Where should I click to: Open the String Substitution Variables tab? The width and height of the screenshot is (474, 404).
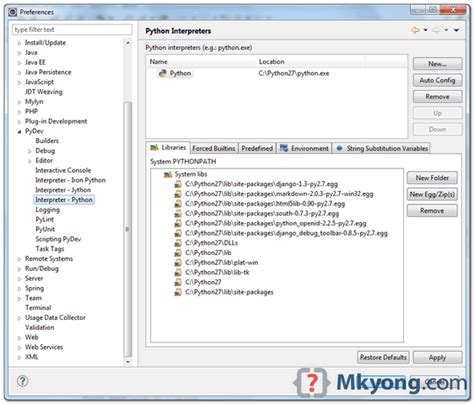[x=382, y=148]
